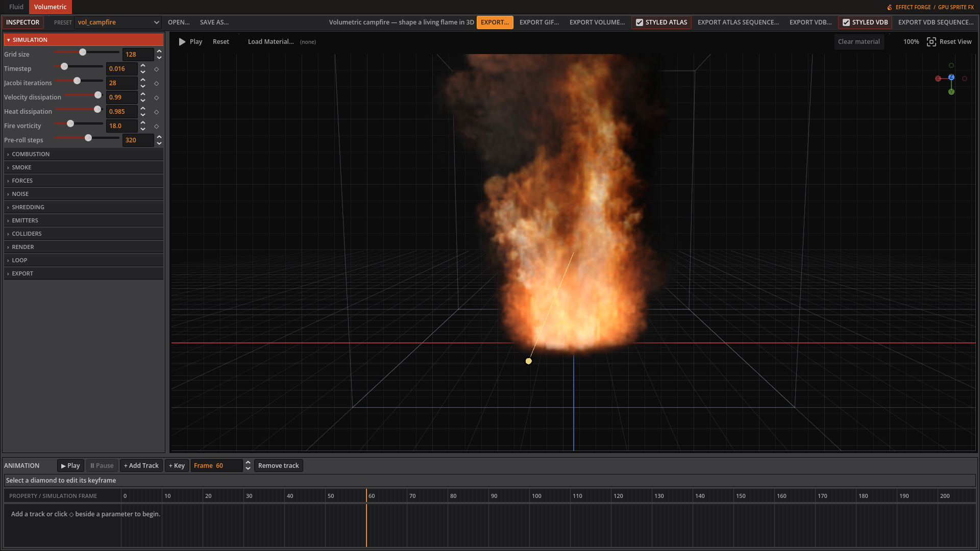Click the keyframe diamond beside Fire vorticity
The image size is (980, 551).
(157, 126)
